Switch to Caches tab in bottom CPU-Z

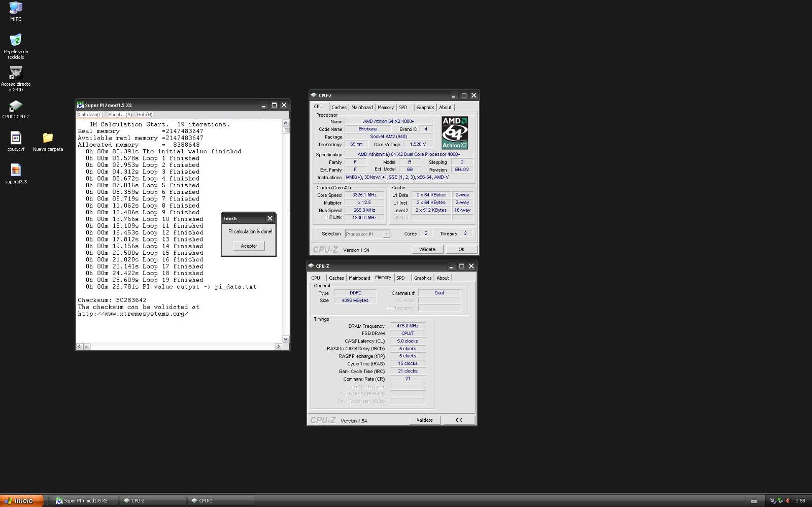[336, 278]
